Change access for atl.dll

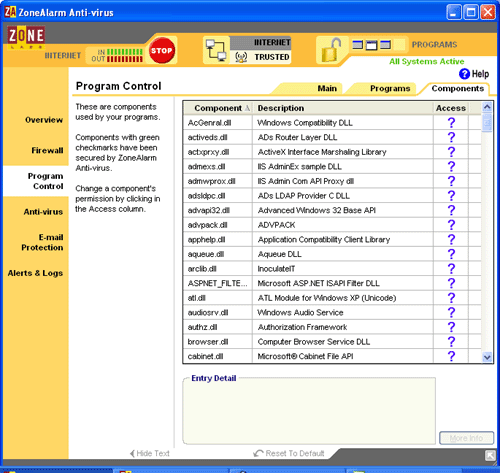click(x=451, y=298)
